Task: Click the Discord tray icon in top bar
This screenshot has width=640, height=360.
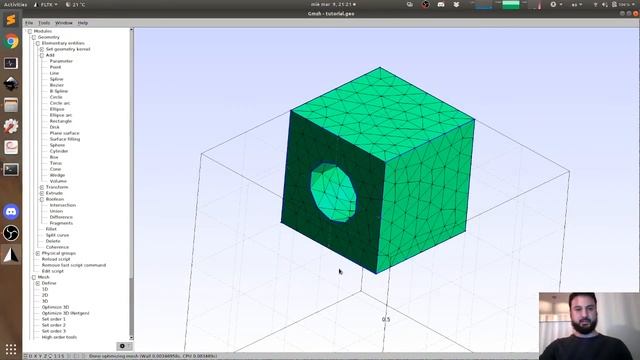Action: (441, 4)
